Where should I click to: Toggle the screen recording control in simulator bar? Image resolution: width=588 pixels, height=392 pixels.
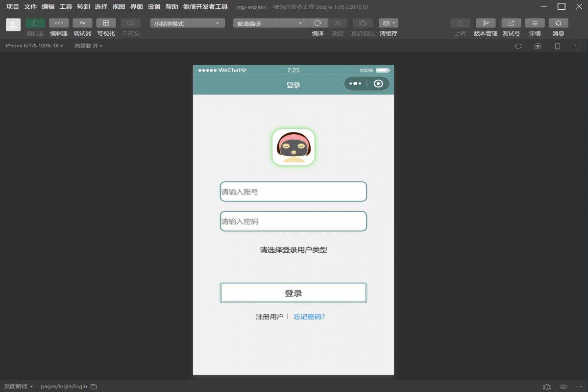point(538,46)
